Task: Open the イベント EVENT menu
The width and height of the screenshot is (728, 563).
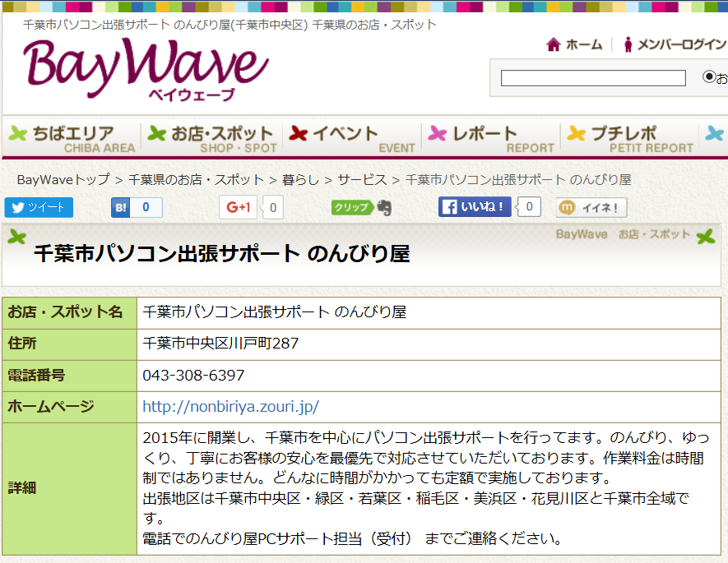Action: pos(352,139)
